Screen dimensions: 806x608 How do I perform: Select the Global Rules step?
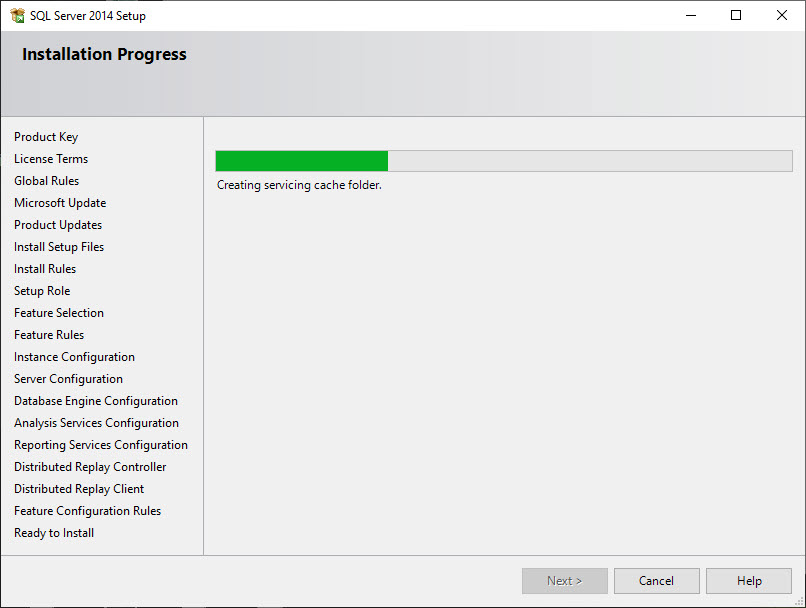coord(47,181)
